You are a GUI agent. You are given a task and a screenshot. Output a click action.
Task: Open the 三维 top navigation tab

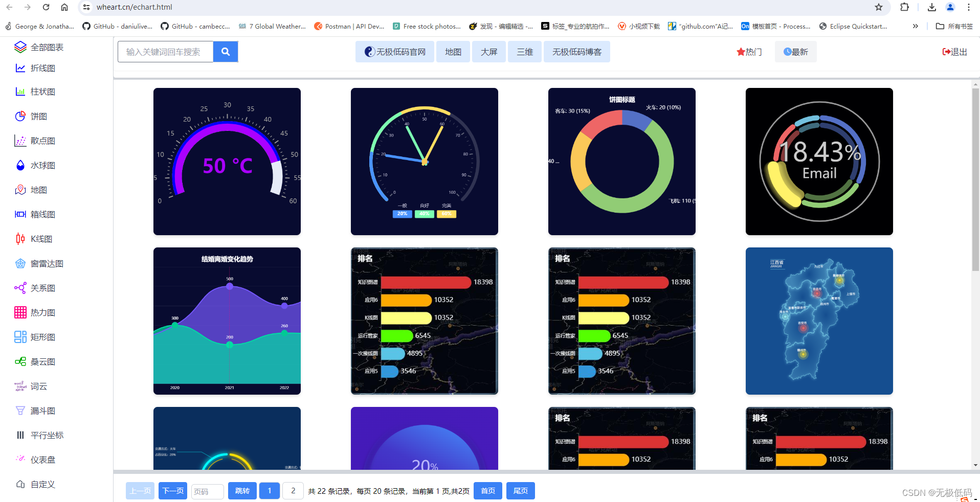tap(525, 52)
